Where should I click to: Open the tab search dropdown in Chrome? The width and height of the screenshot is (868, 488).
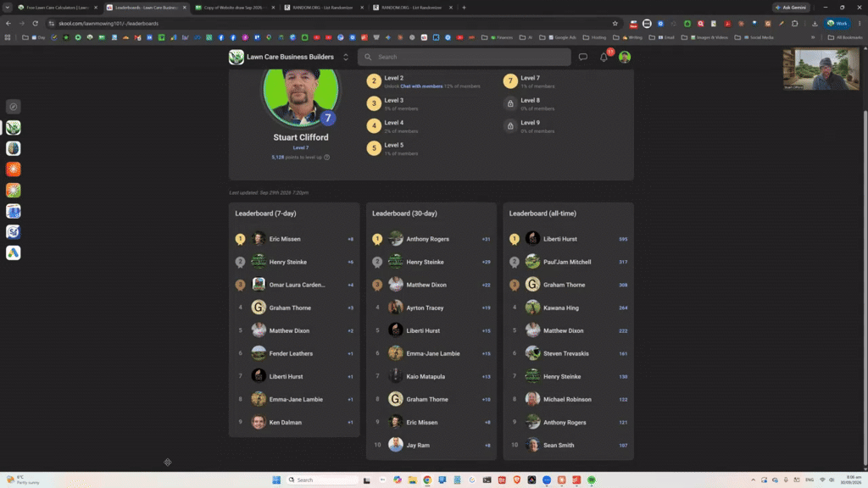[x=7, y=7]
